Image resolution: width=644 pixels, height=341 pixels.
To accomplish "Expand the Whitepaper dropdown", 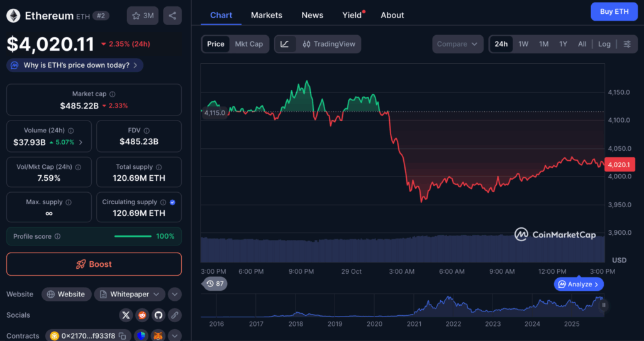I will pos(157,294).
